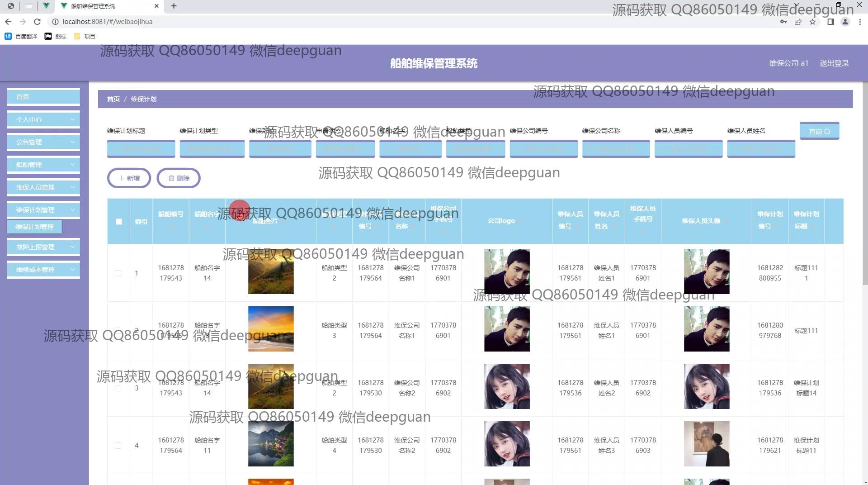This screenshot has width=868, height=485.
Task: Select the checkbox for row 4
Action: (118, 446)
